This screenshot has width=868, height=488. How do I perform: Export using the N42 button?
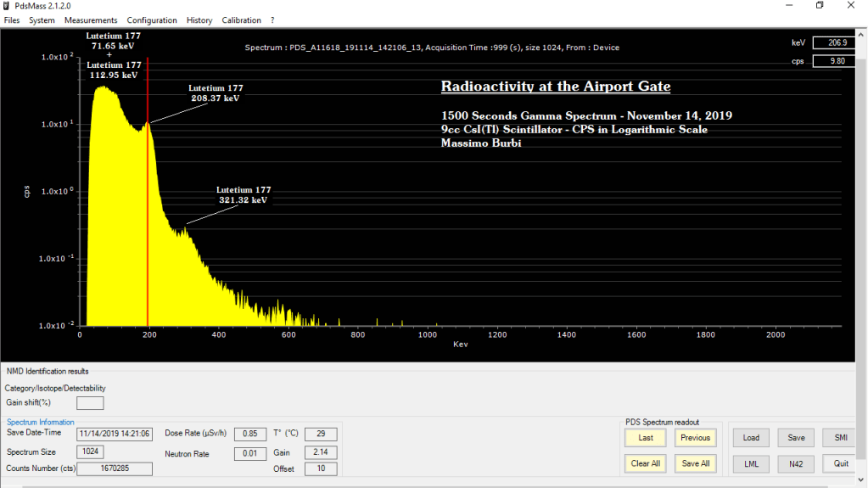[x=796, y=463]
